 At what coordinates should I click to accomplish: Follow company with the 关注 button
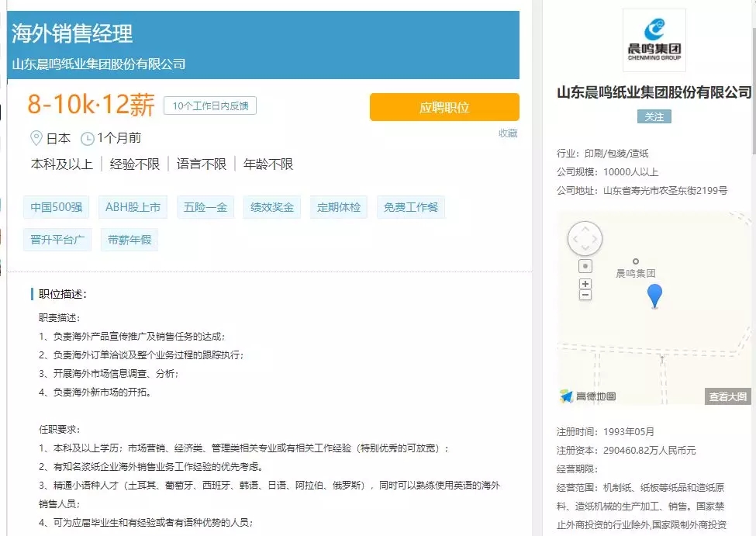pos(654,116)
